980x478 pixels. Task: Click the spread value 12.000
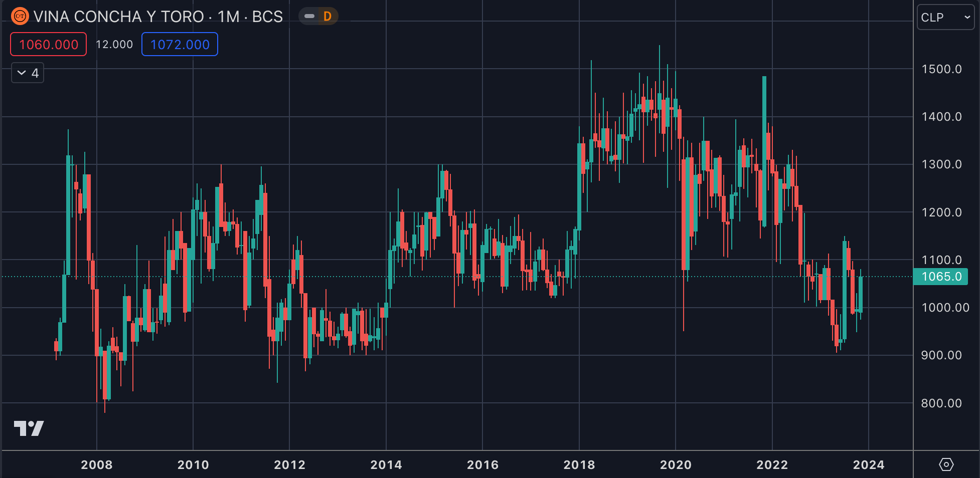114,44
